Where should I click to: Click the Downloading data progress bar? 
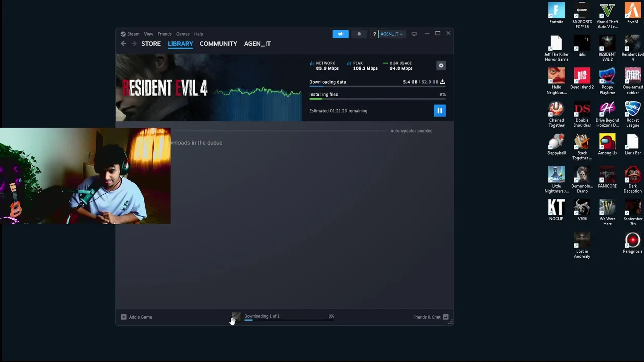point(377,87)
